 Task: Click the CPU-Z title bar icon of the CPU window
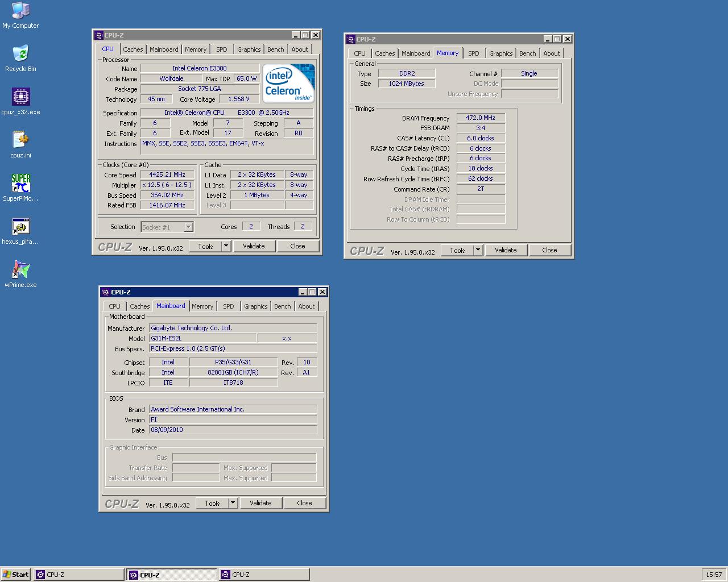tap(99, 35)
